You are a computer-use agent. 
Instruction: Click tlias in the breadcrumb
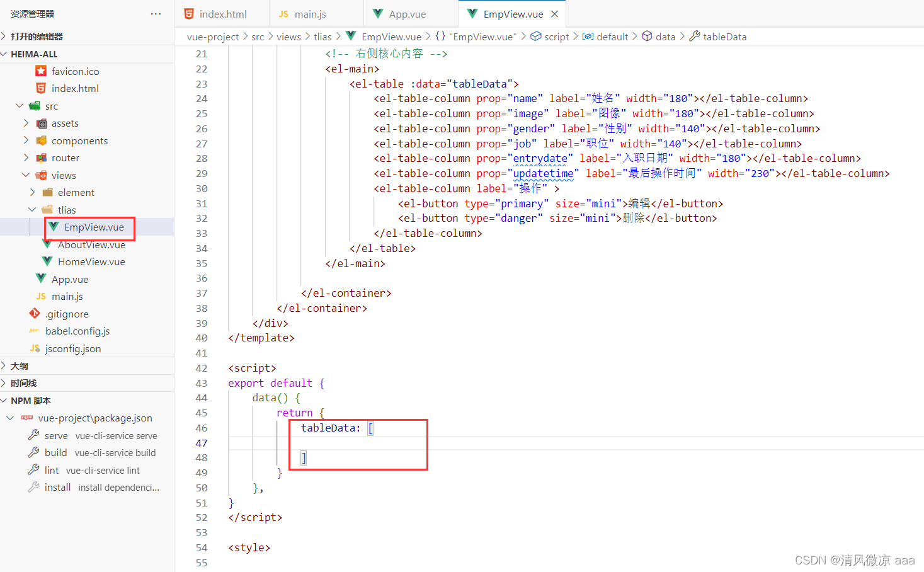pyautogui.click(x=322, y=37)
